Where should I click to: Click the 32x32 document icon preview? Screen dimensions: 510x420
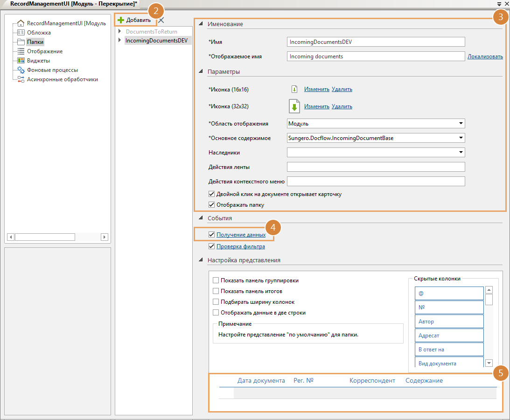click(x=294, y=106)
